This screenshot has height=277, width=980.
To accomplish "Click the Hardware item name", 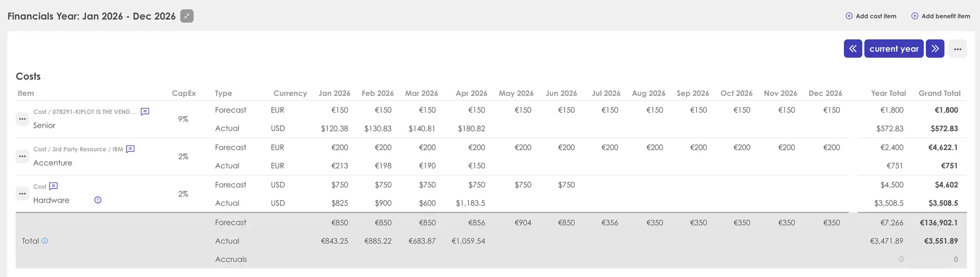I will coord(51,200).
